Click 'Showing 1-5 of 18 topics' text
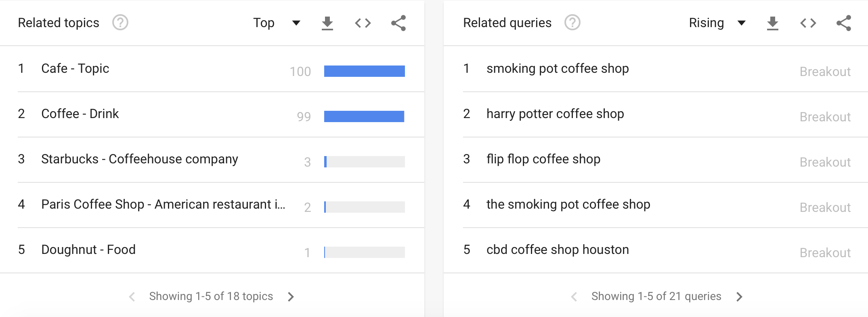 coord(211,296)
